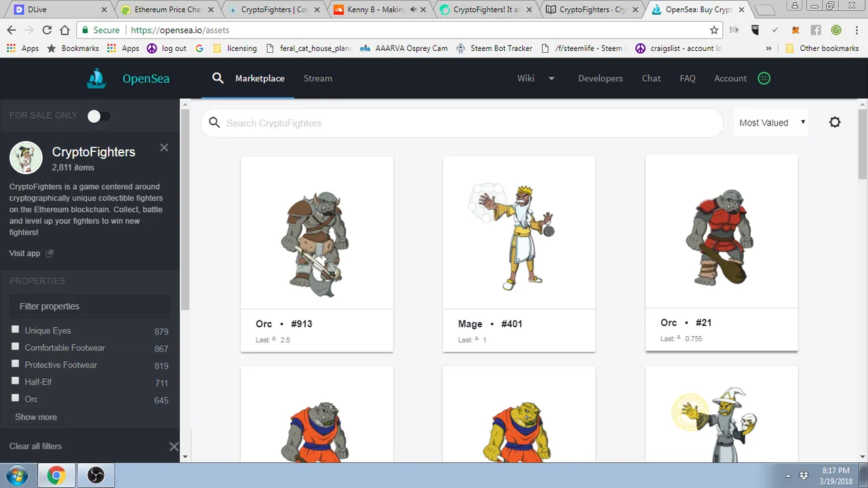Open the Stream tab

coord(318,79)
